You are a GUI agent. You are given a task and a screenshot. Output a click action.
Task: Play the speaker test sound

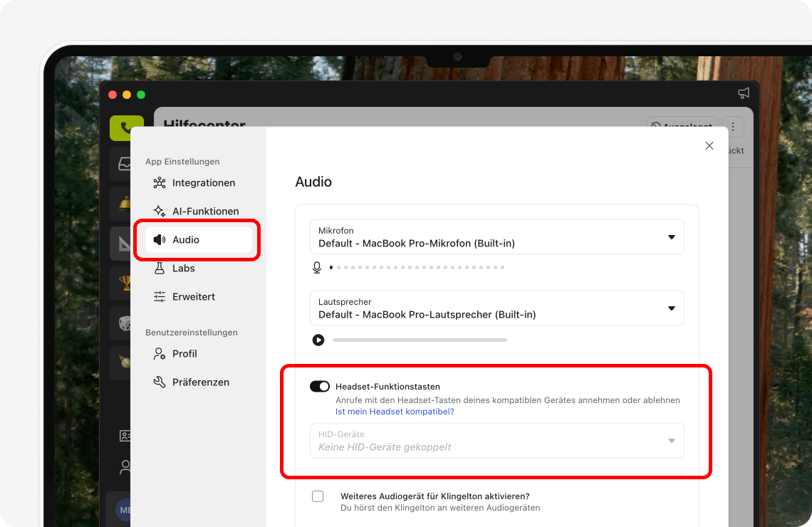318,340
